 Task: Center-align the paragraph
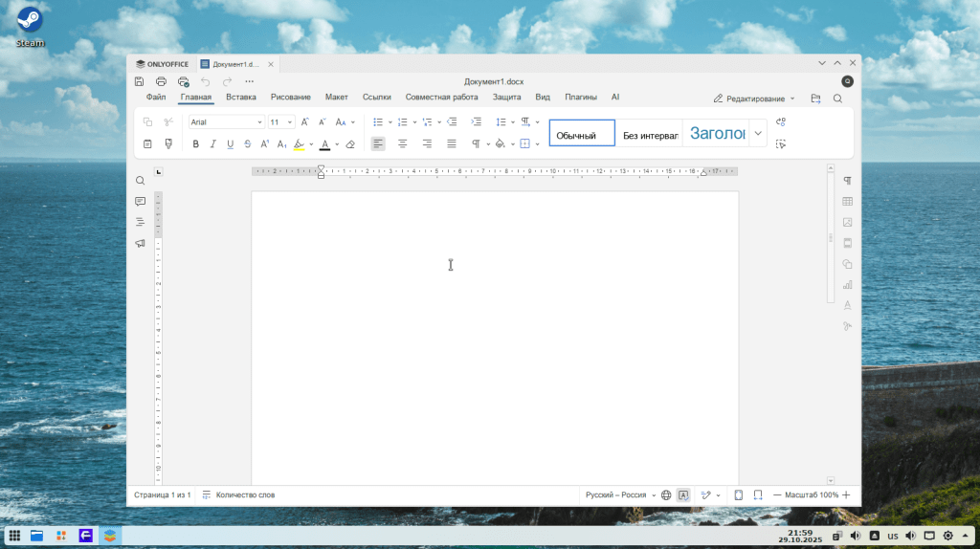point(403,144)
